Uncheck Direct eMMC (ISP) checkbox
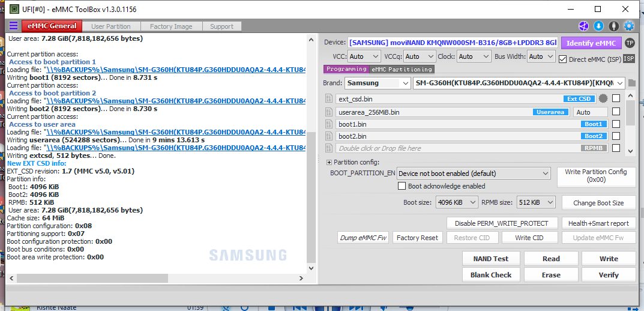This screenshot has width=644, height=311. (x=563, y=59)
